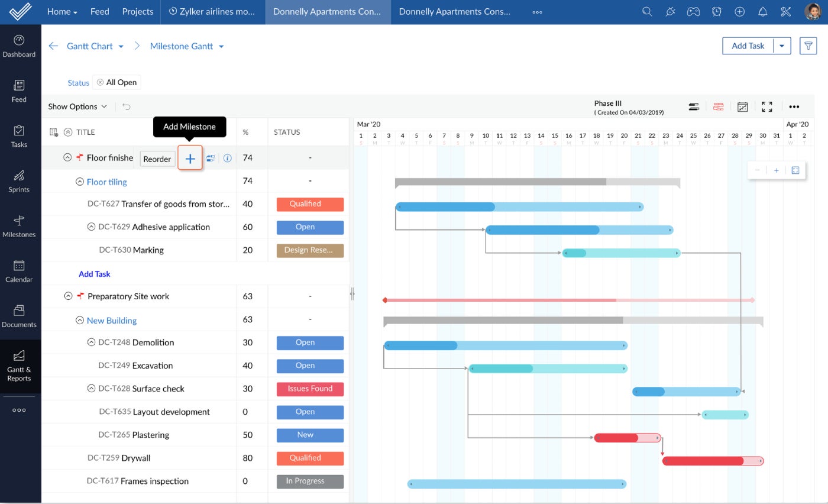Screen dimensions: 828x504
Task: Open Calendar in the left sidebar
Action: click(x=19, y=272)
